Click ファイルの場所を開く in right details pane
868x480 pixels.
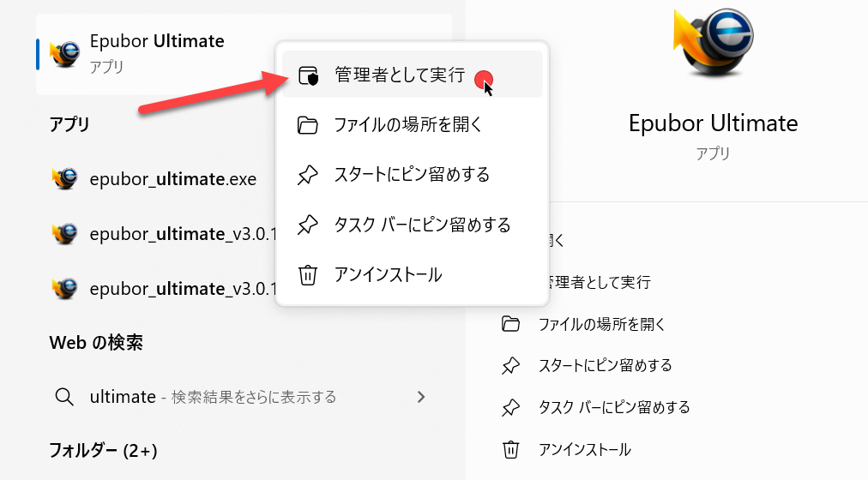tap(602, 324)
